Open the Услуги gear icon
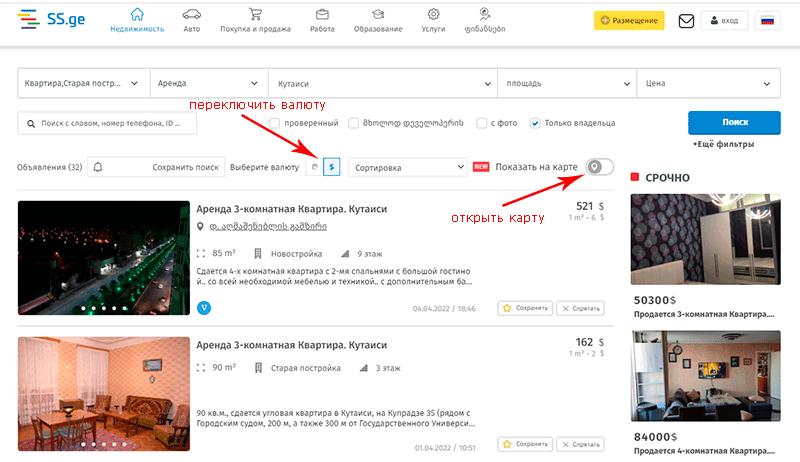This screenshot has width=800, height=462. coord(433,14)
